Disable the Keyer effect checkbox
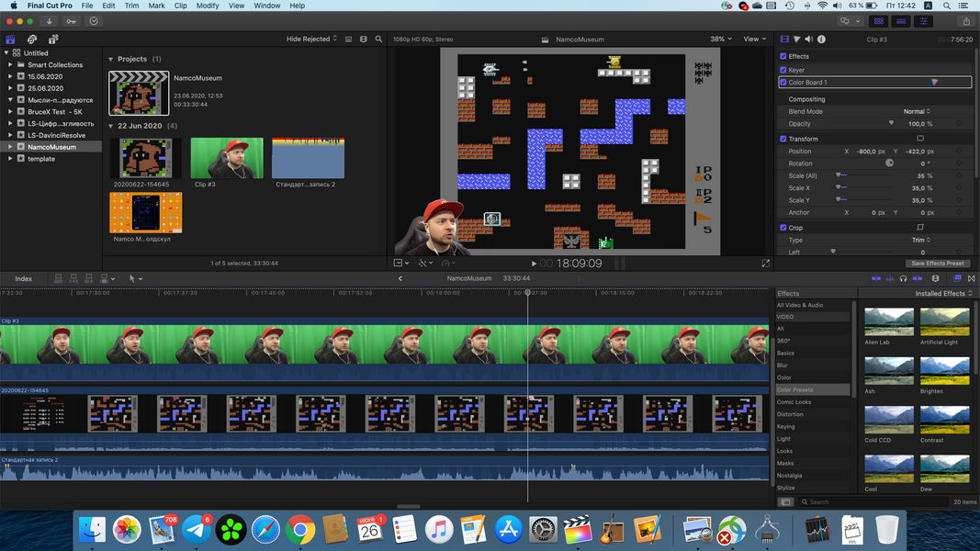The height and width of the screenshot is (551, 980). point(783,70)
